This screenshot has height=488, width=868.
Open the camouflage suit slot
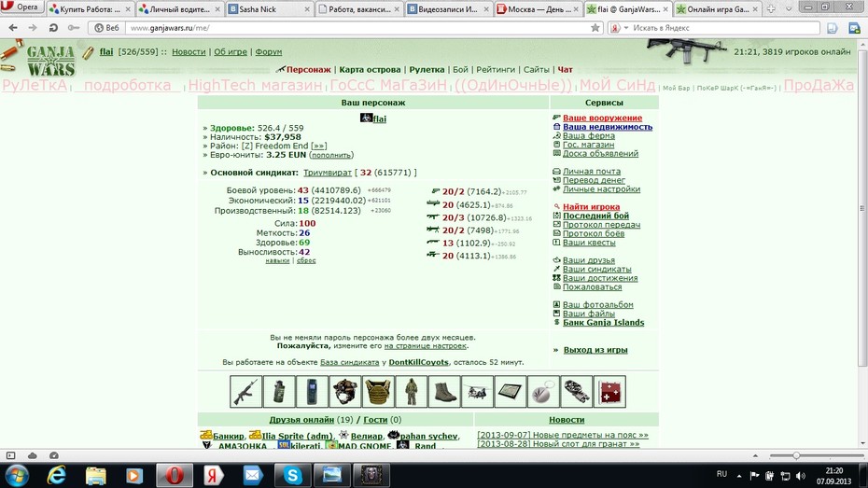(411, 392)
